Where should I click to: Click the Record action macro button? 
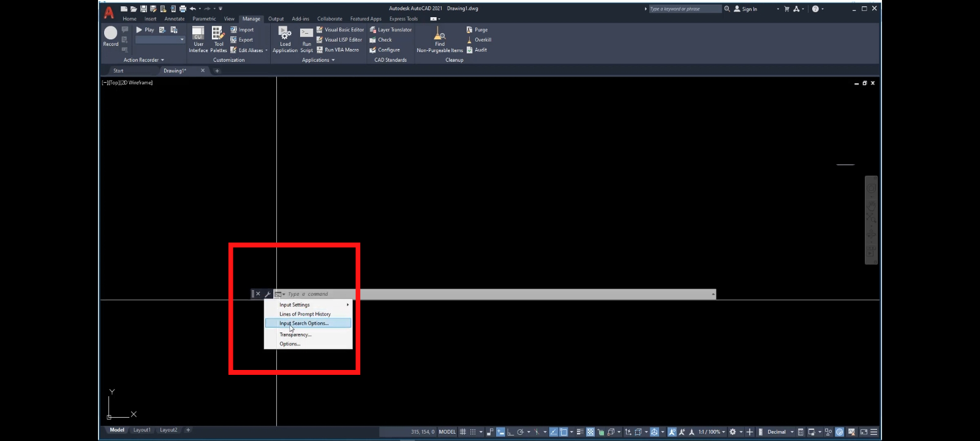(x=111, y=37)
